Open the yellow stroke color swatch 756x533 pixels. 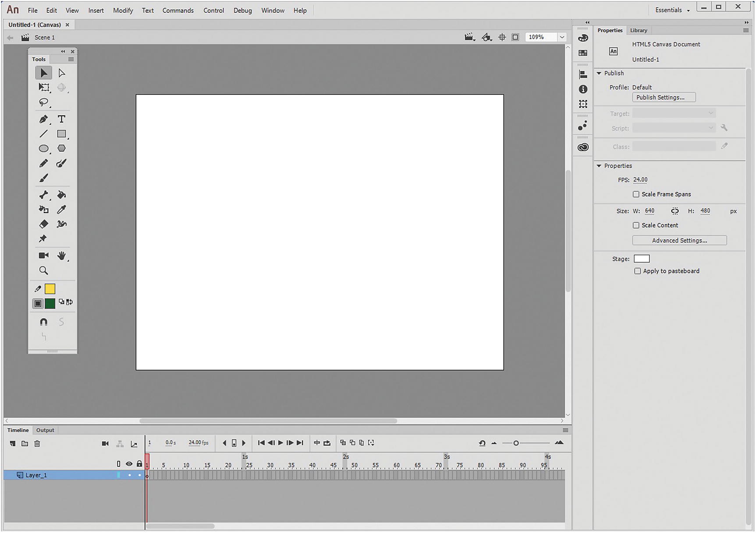(x=50, y=289)
